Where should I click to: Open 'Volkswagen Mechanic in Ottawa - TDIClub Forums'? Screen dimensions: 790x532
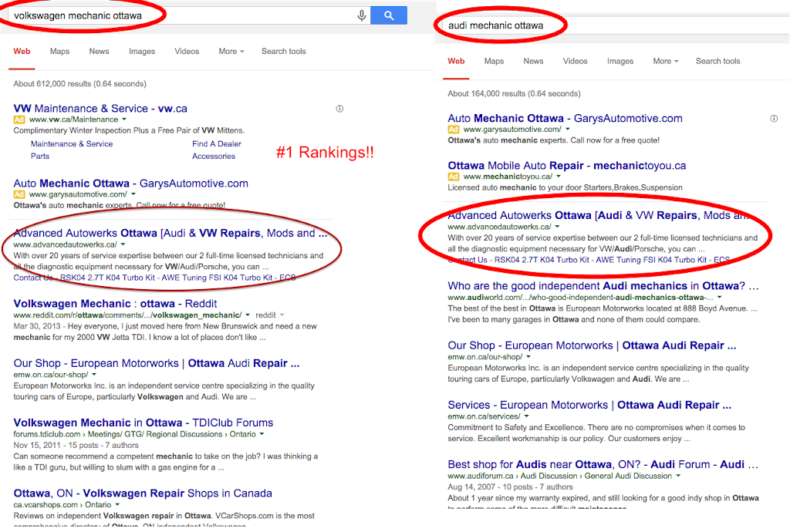[143, 423]
